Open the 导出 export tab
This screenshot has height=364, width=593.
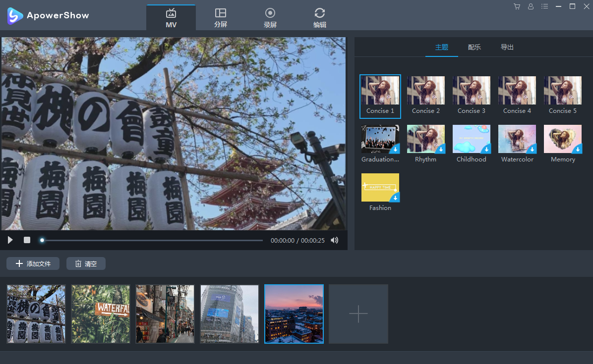click(x=507, y=48)
